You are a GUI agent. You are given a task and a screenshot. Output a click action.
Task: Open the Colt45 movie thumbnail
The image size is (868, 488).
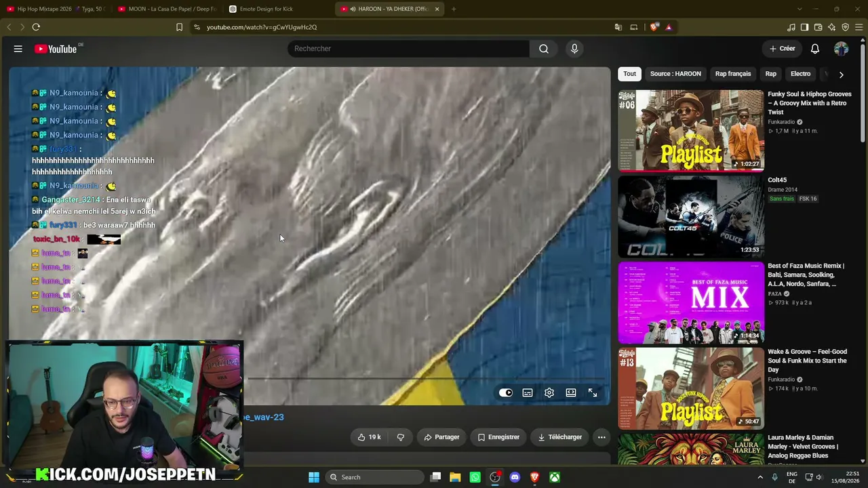[x=691, y=216]
